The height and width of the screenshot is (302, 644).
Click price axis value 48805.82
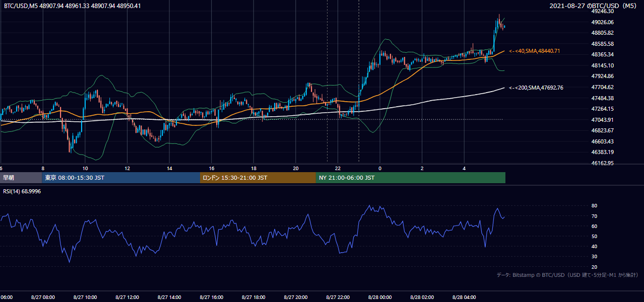602,33
